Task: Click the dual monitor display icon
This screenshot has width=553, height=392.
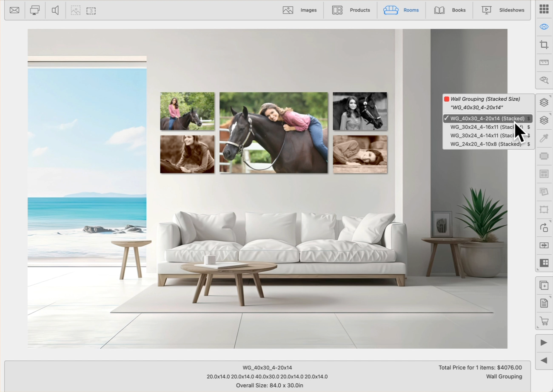Action: point(35,10)
